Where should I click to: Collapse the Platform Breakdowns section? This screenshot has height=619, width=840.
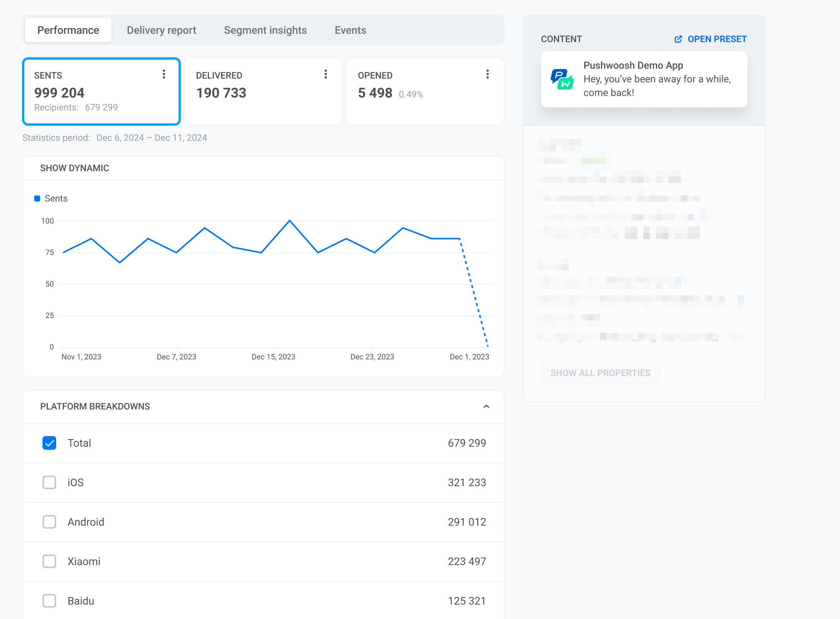click(486, 406)
